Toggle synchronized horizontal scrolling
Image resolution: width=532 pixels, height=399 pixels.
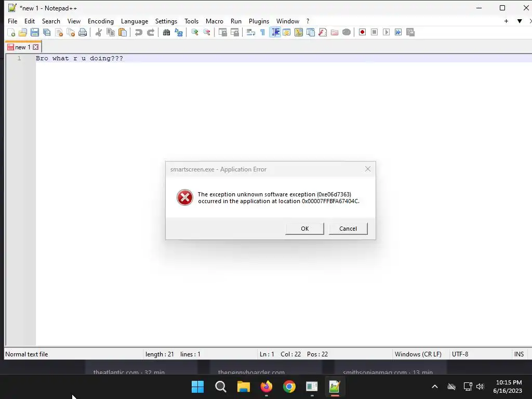click(234, 32)
